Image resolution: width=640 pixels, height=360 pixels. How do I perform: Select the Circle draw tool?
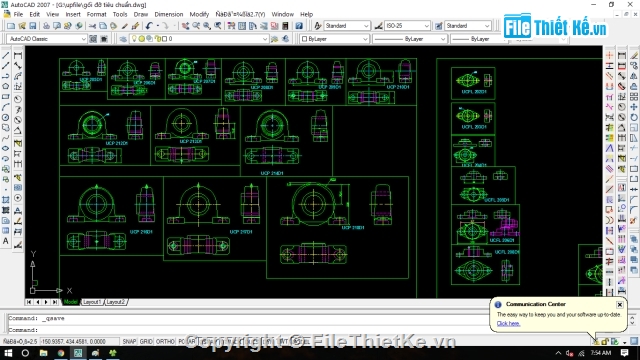click(6, 118)
